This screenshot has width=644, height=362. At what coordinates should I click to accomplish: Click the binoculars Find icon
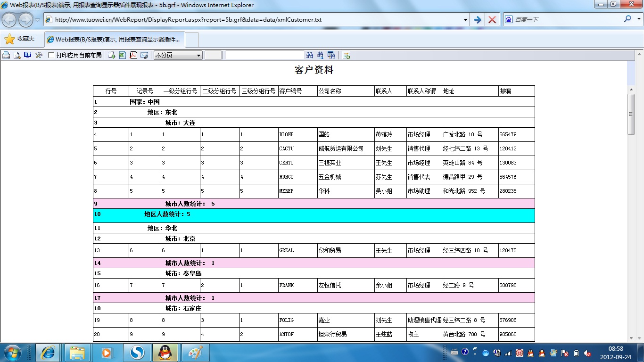coord(310,55)
